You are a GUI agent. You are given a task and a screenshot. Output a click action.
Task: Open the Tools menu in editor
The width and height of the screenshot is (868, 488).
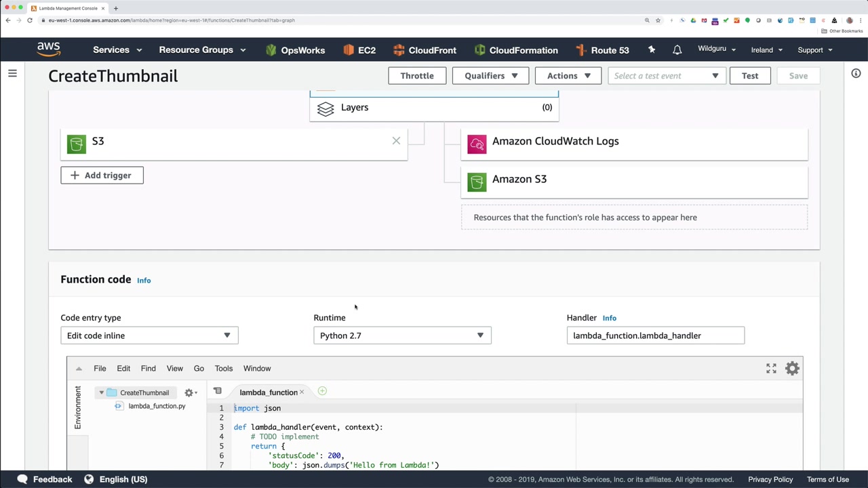223,368
